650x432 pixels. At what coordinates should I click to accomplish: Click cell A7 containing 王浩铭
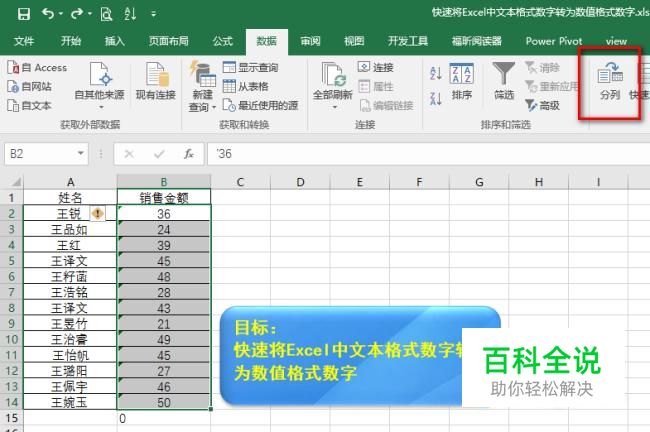coord(70,292)
